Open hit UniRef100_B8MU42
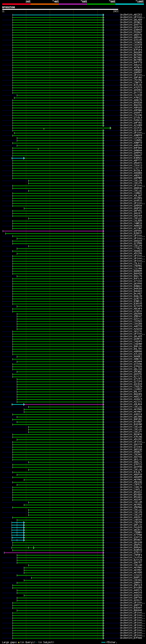Image resolution: width=146 pixels, height=644 pixels. 131,548
